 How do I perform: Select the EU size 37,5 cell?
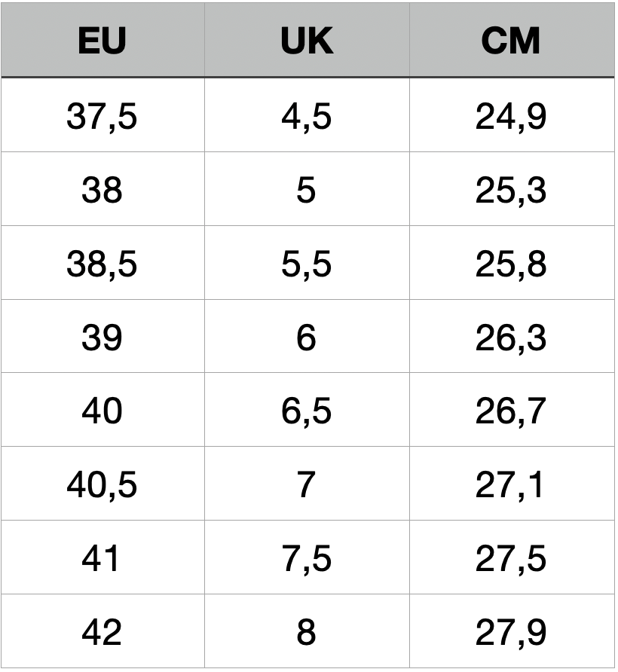click(102, 117)
